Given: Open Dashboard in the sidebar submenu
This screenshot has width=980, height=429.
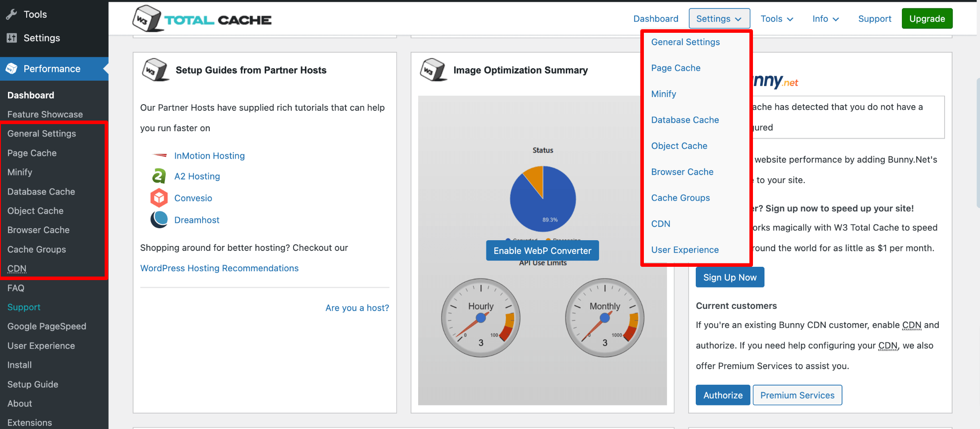Looking at the screenshot, I should click(31, 95).
